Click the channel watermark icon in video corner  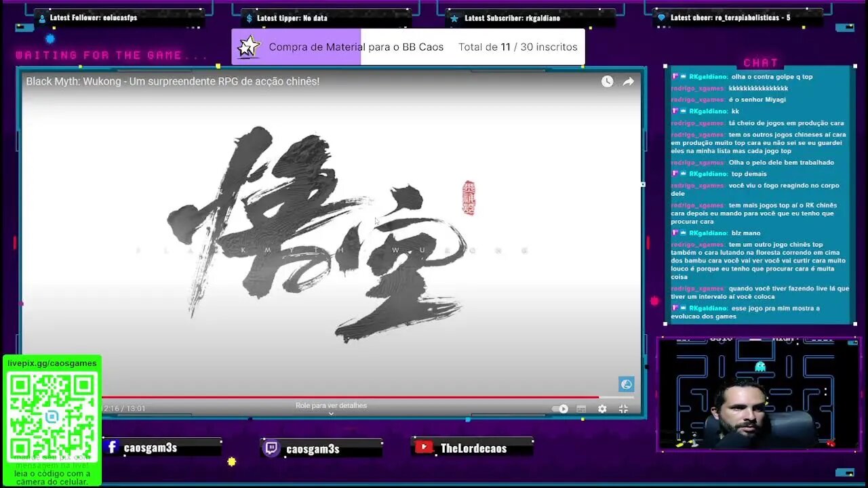[x=626, y=384]
